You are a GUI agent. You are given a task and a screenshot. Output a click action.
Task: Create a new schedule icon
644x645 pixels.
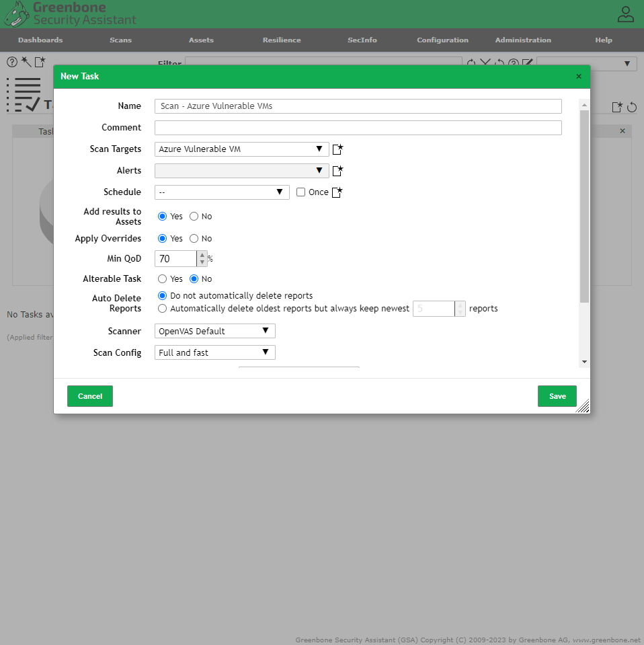coord(337,192)
